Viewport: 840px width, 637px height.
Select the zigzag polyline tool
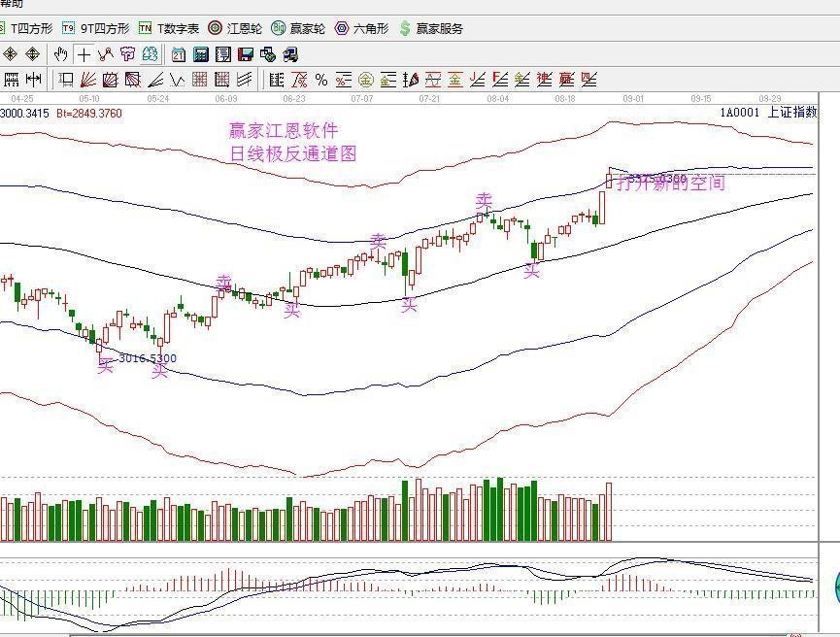pyautogui.click(x=106, y=54)
